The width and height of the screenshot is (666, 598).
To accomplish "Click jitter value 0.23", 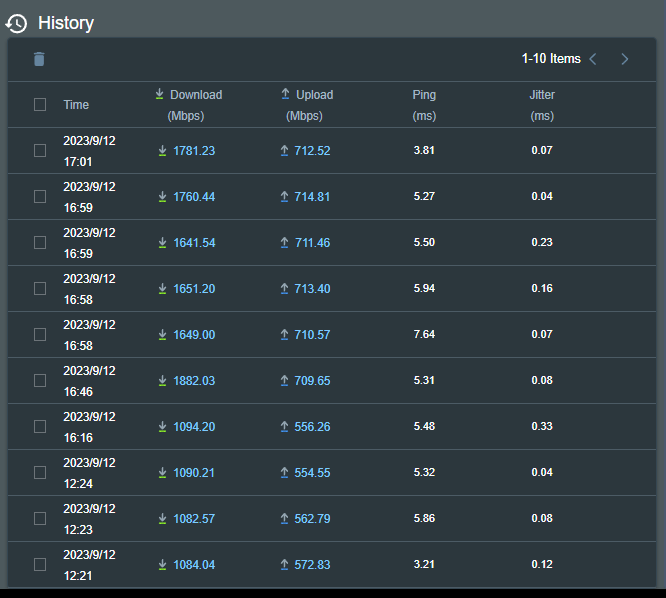I will [542, 242].
